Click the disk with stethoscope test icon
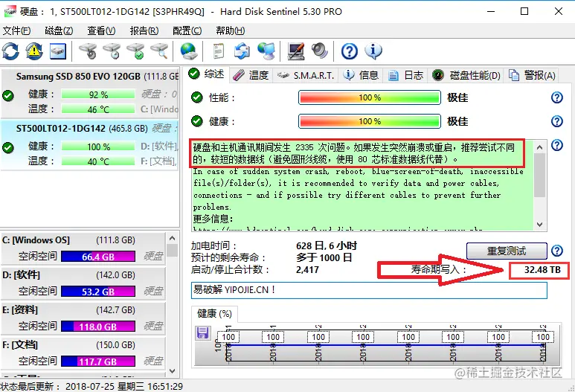Image resolution: width=575 pixels, height=392 pixels. click(x=88, y=51)
